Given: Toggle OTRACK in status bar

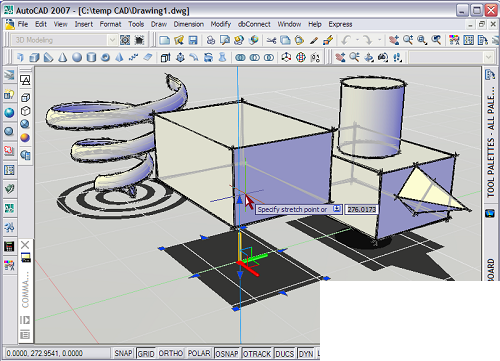Looking at the screenshot, I should coord(257,353).
